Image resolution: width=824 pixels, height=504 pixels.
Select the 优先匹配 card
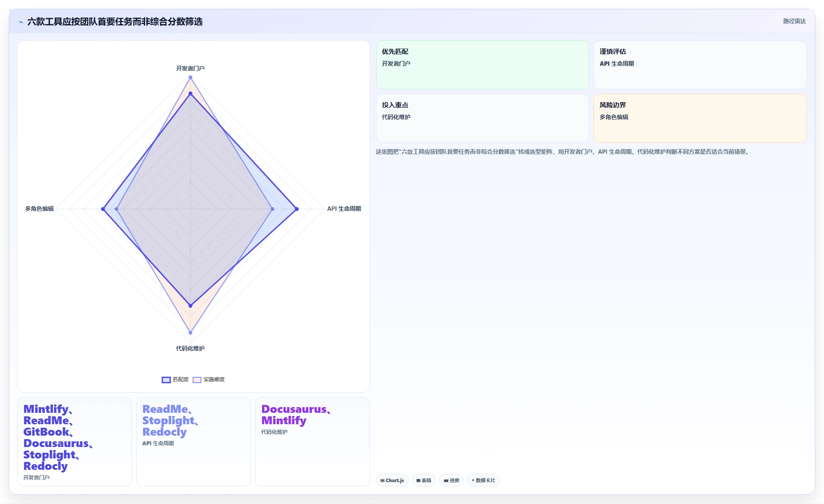tap(482, 65)
